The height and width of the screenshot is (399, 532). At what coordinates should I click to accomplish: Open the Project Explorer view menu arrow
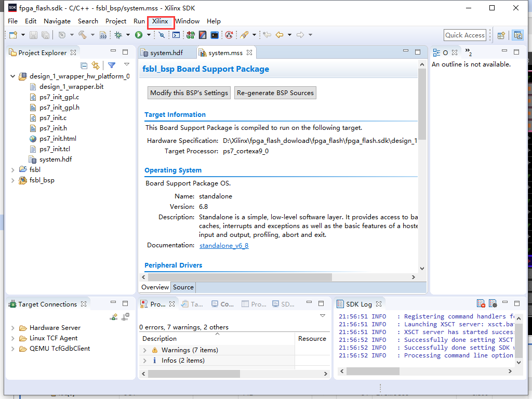(x=127, y=64)
